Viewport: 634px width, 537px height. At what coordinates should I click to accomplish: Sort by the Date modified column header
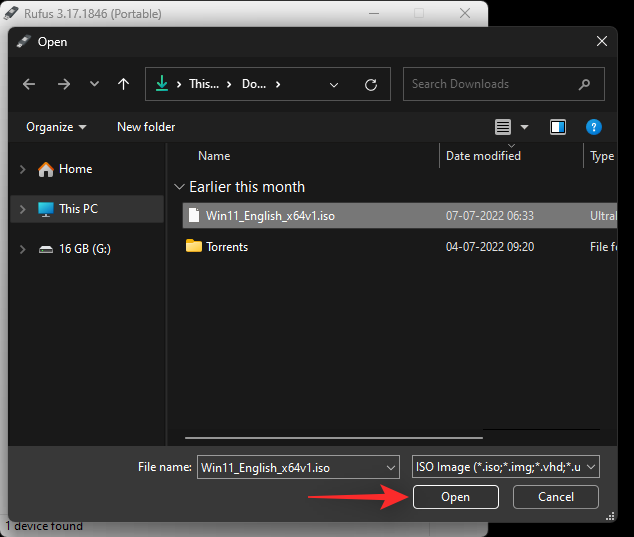pyautogui.click(x=483, y=156)
